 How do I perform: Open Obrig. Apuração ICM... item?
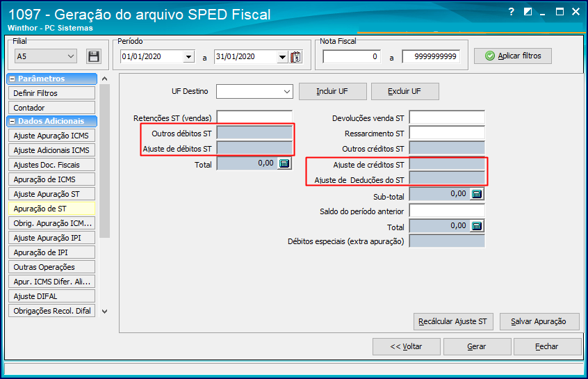coord(51,223)
